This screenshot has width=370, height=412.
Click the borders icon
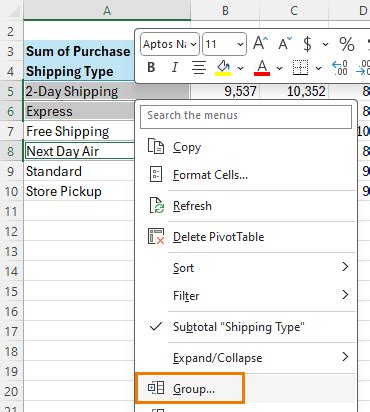click(300, 68)
